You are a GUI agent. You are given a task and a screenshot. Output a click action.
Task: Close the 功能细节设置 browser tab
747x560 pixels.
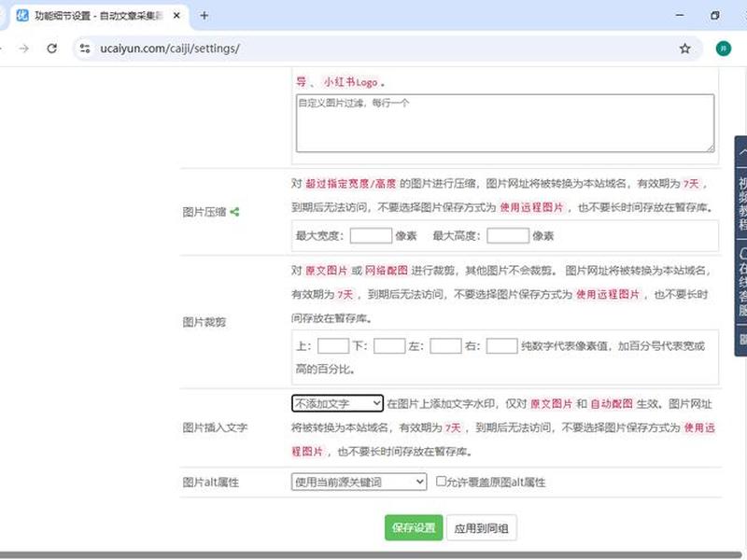tap(176, 16)
